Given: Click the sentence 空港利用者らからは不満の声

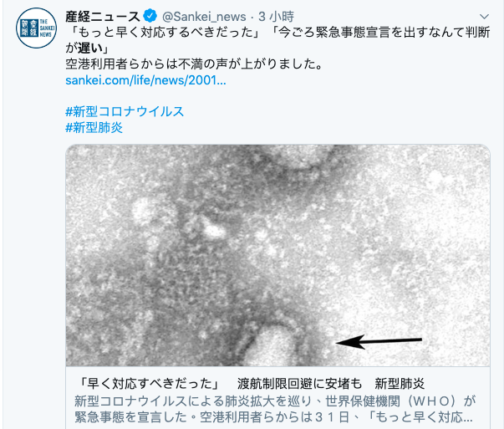Looking at the screenshot, I should click(194, 64).
